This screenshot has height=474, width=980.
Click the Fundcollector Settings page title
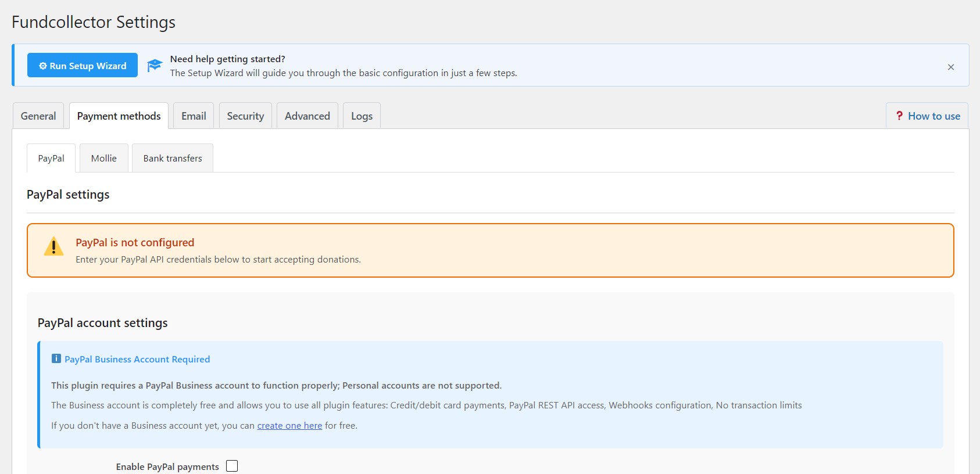click(94, 22)
